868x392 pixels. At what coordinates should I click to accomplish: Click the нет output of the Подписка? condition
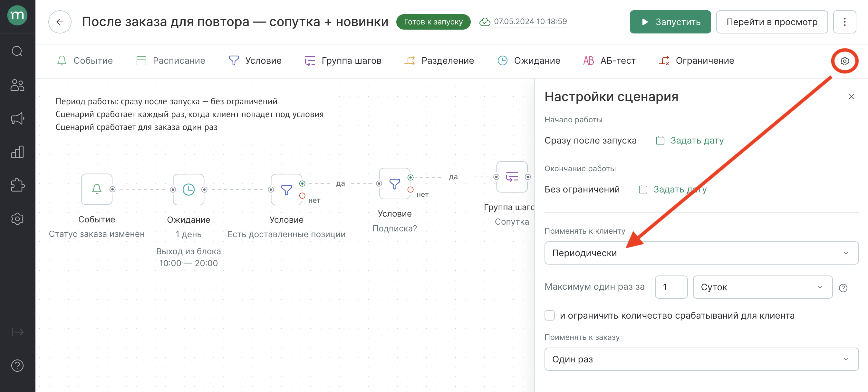(x=410, y=190)
